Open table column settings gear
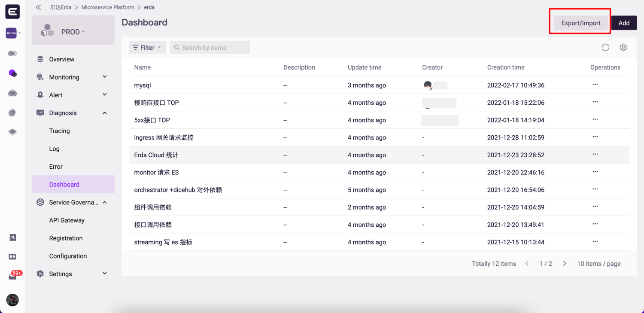 click(x=623, y=48)
